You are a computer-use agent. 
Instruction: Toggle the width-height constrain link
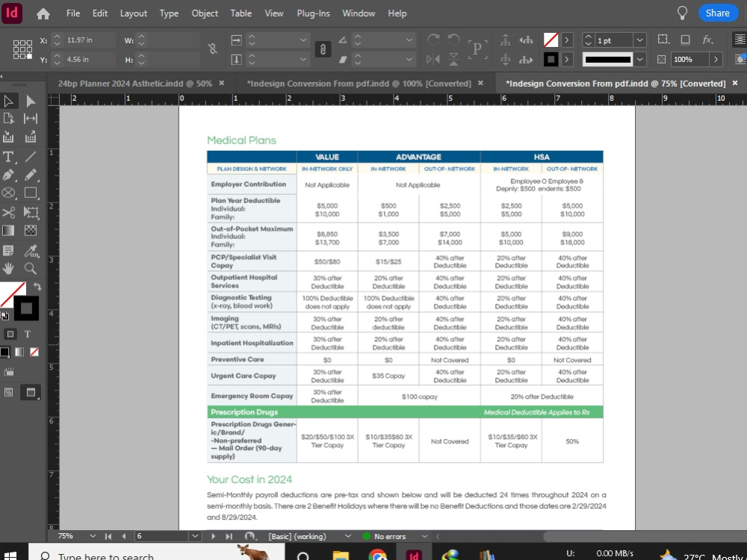click(x=212, y=49)
